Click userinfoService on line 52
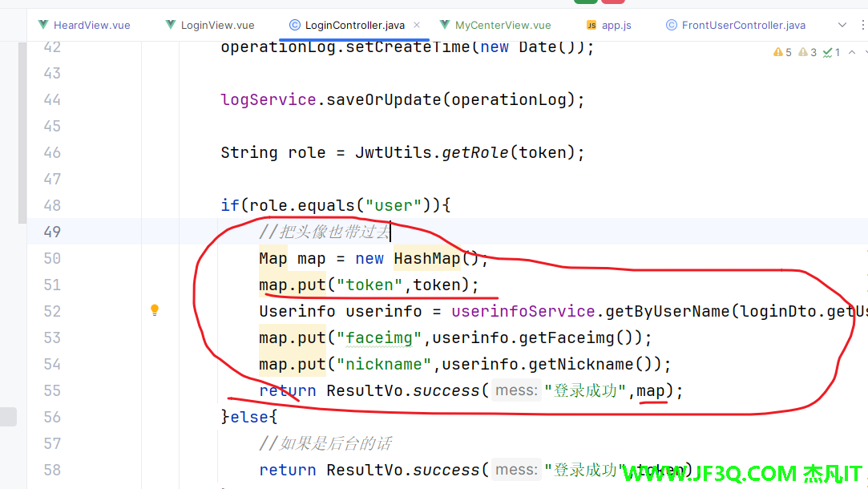This screenshot has width=868, height=489. coord(523,311)
